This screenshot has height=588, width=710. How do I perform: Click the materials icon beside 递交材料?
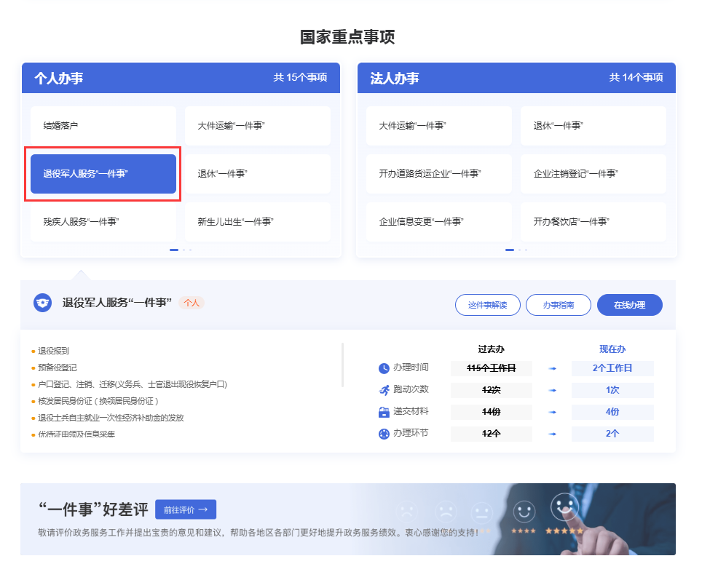pos(384,412)
